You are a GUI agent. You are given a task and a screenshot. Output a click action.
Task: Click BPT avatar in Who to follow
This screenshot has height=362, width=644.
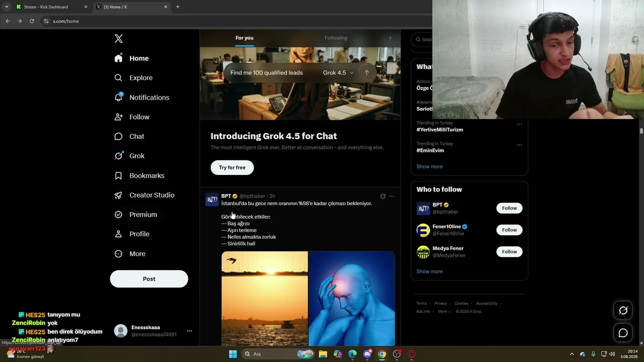tap(423, 209)
